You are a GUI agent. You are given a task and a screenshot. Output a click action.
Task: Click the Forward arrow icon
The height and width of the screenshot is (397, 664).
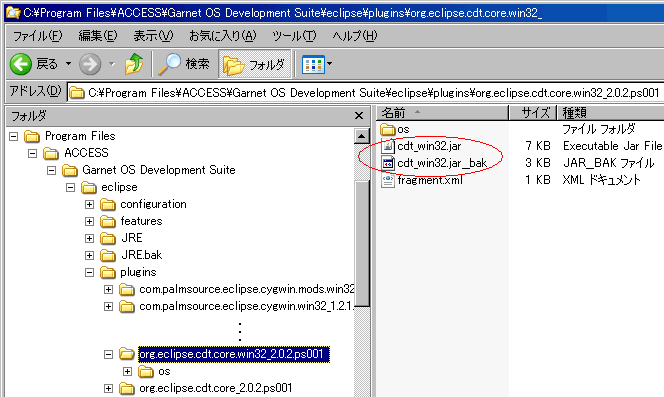point(90,64)
